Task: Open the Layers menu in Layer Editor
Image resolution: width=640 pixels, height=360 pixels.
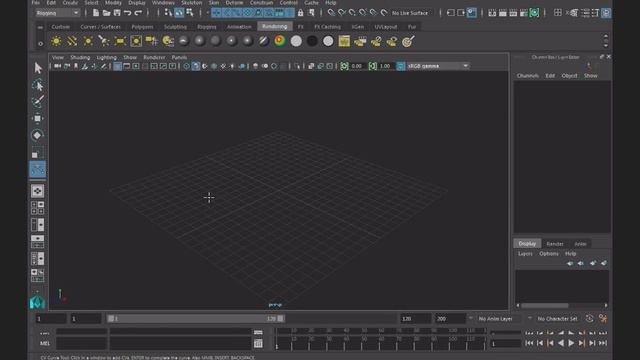Action: (525, 254)
